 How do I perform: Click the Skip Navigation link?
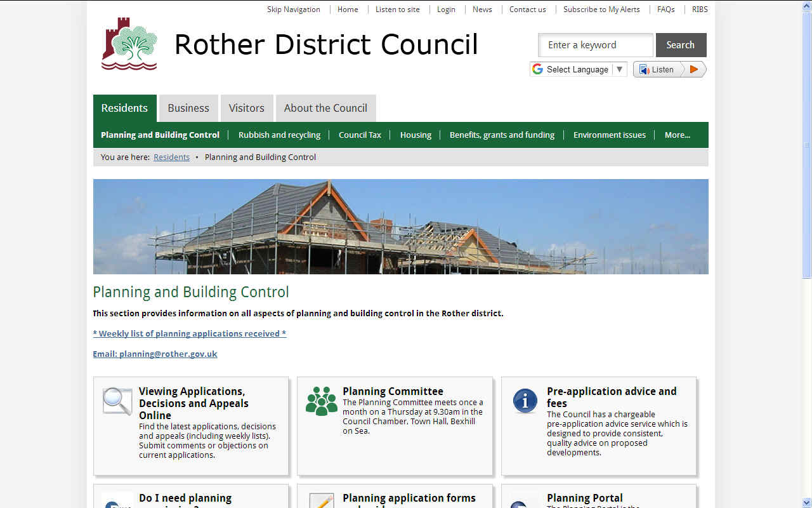tap(294, 10)
